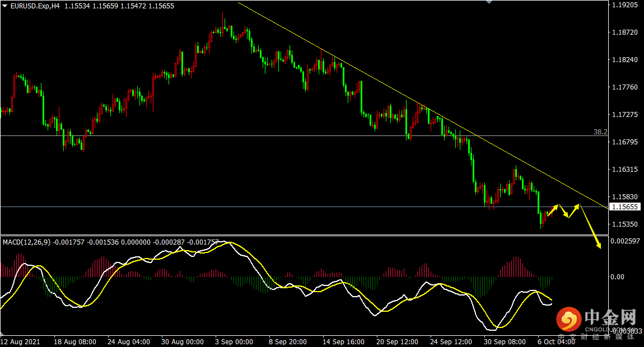Image resolution: width=644 pixels, height=347 pixels.
Task: Click the 3 Sep 00:00 time label
Action: point(234,341)
